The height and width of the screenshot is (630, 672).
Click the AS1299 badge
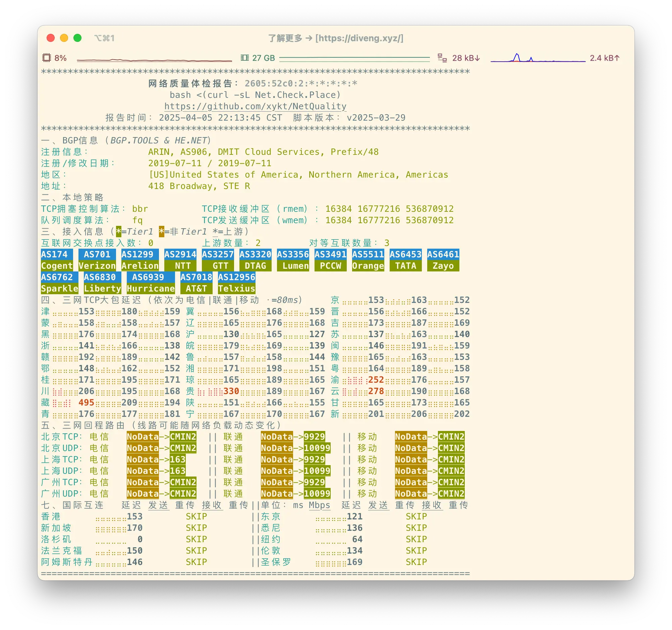pyautogui.click(x=140, y=254)
